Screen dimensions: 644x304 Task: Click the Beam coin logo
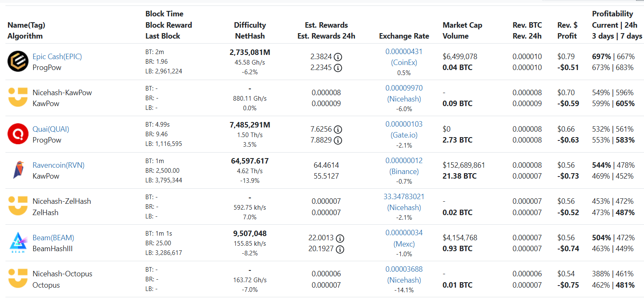(18, 243)
